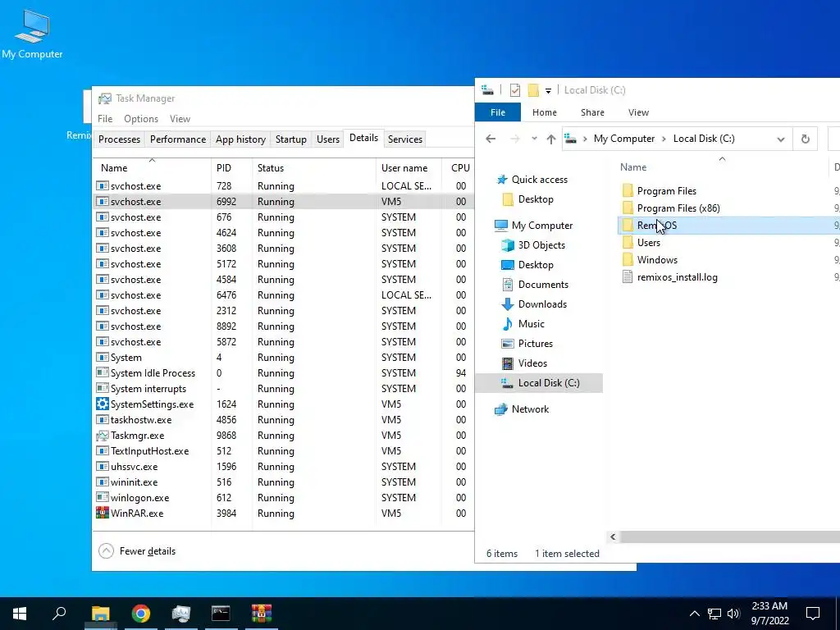Refresh the Local Disk (C:) folder view
Screen dimensions: 840x630
(805, 139)
